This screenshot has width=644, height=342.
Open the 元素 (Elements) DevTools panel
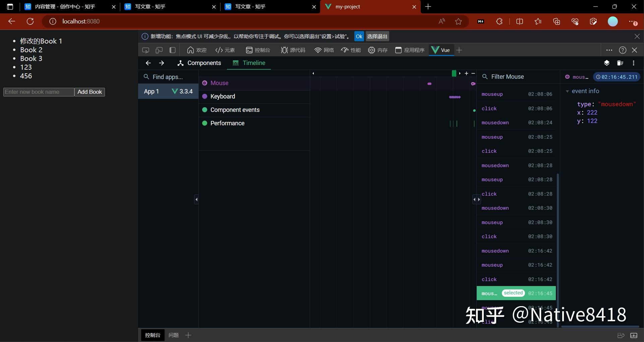225,50
